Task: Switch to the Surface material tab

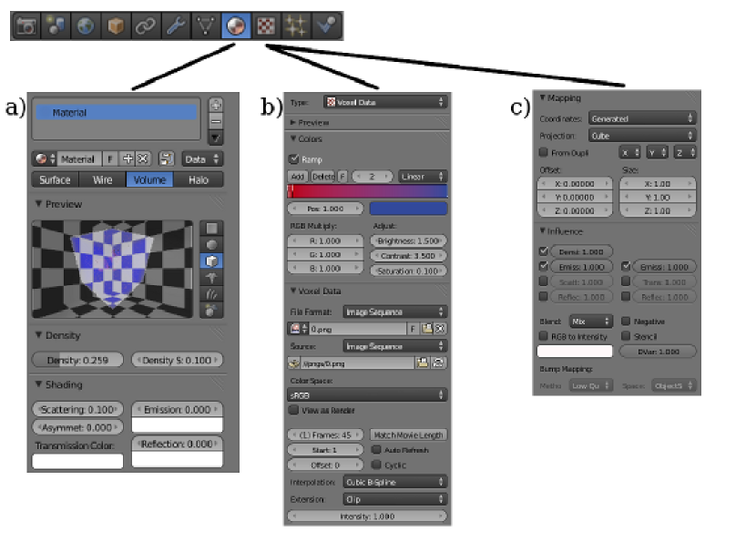Action: [55, 180]
